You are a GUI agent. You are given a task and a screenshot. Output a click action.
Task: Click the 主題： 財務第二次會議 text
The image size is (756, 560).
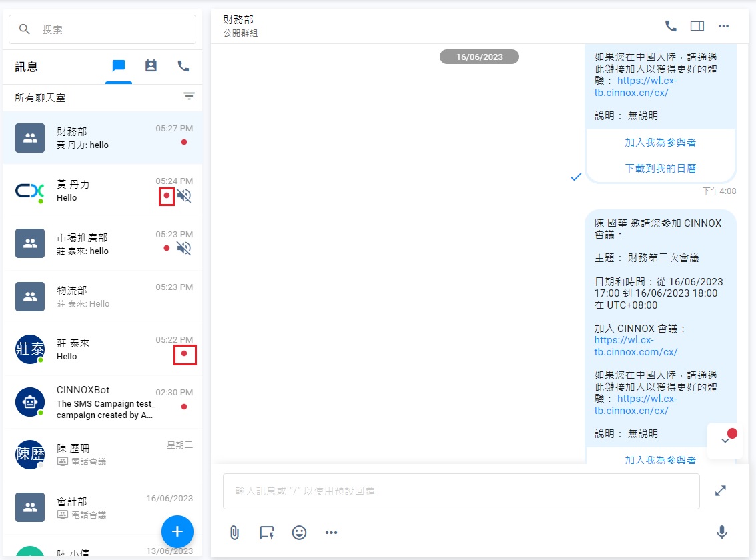647,258
